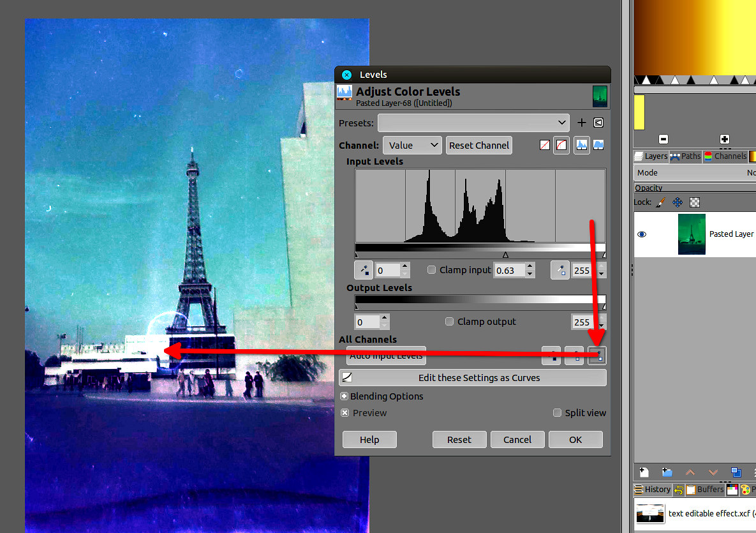This screenshot has width=756, height=533.
Task: Enable Split view checkbox
Action: point(558,413)
